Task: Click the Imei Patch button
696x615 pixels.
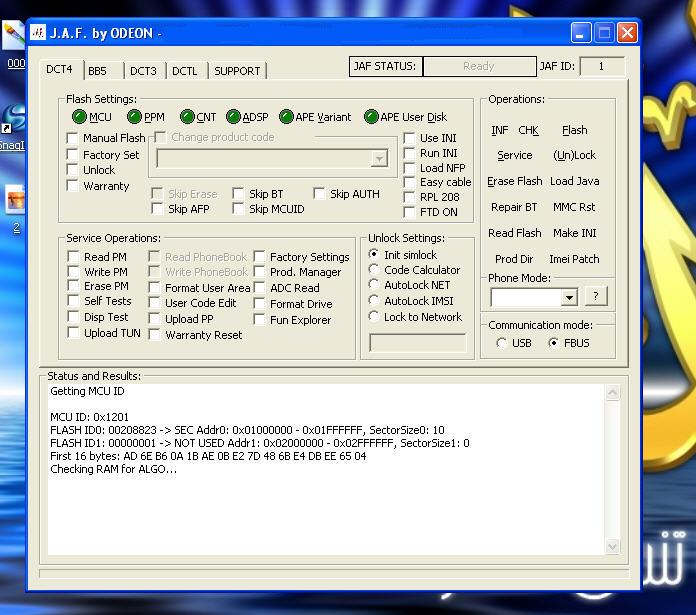Action: [574, 259]
